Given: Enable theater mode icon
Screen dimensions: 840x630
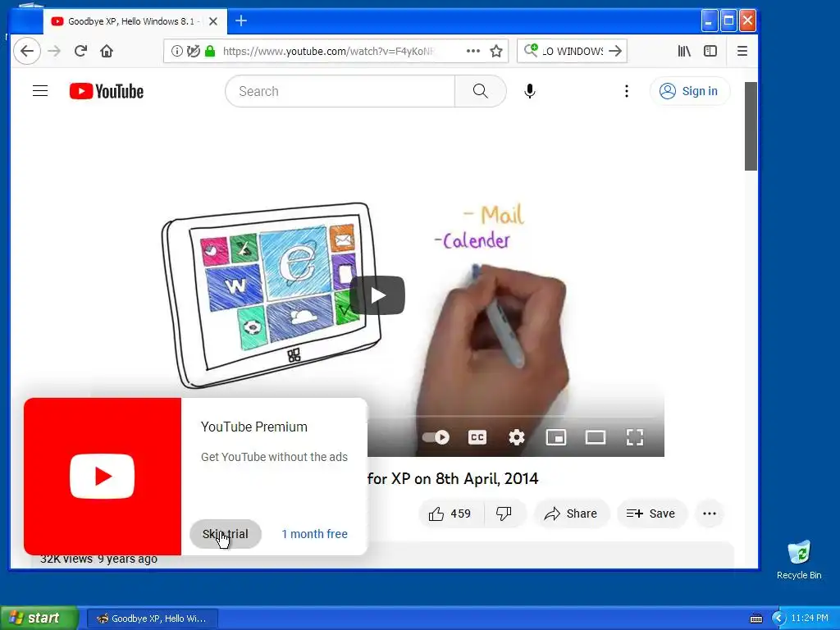Looking at the screenshot, I should (596, 438).
